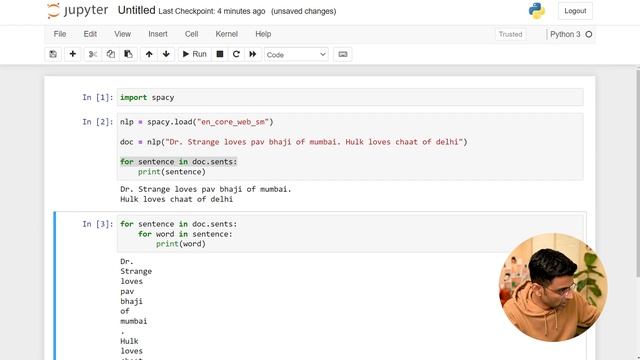Open the File menu

click(x=60, y=34)
